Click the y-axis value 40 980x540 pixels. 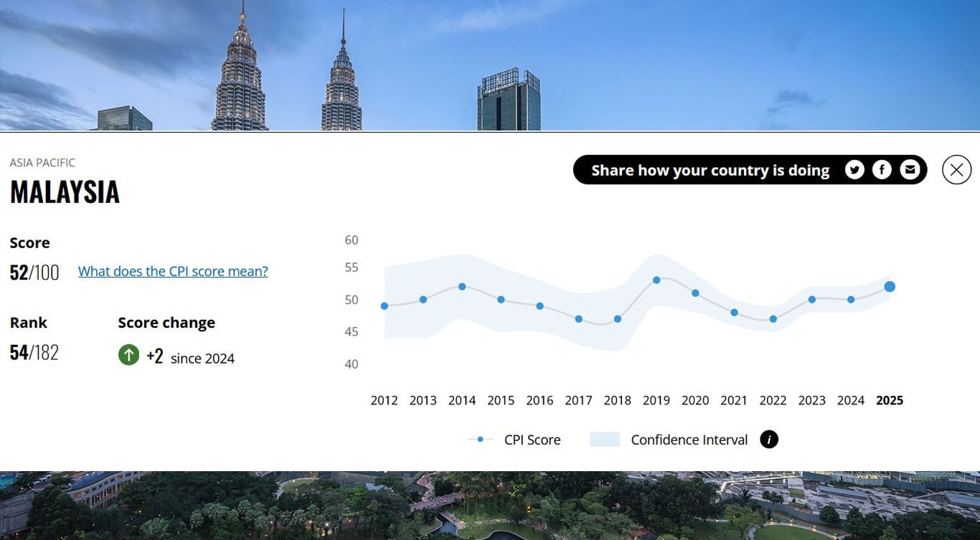352,364
